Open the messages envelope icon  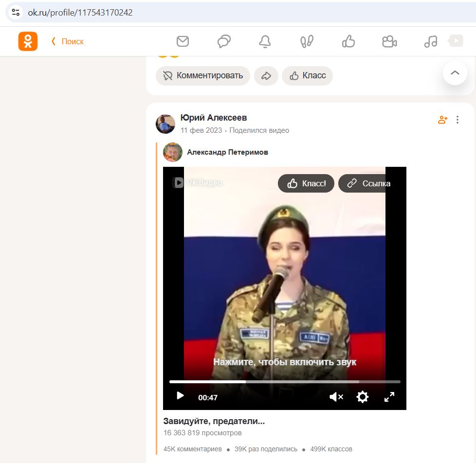[183, 41]
